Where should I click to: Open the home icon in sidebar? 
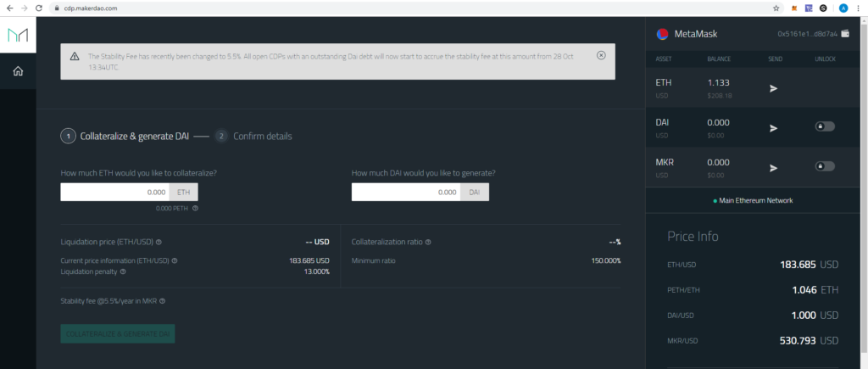[x=18, y=71]
